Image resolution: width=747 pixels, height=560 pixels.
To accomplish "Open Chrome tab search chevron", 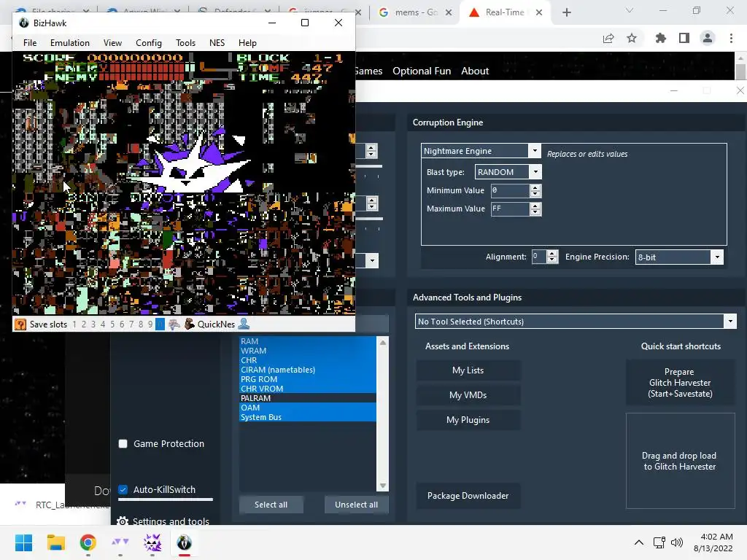I will coord(630,10).
